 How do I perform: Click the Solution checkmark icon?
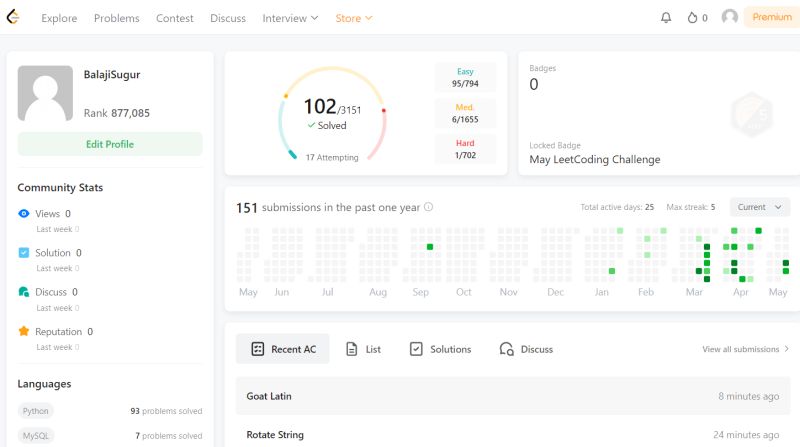tap(23, 253)
